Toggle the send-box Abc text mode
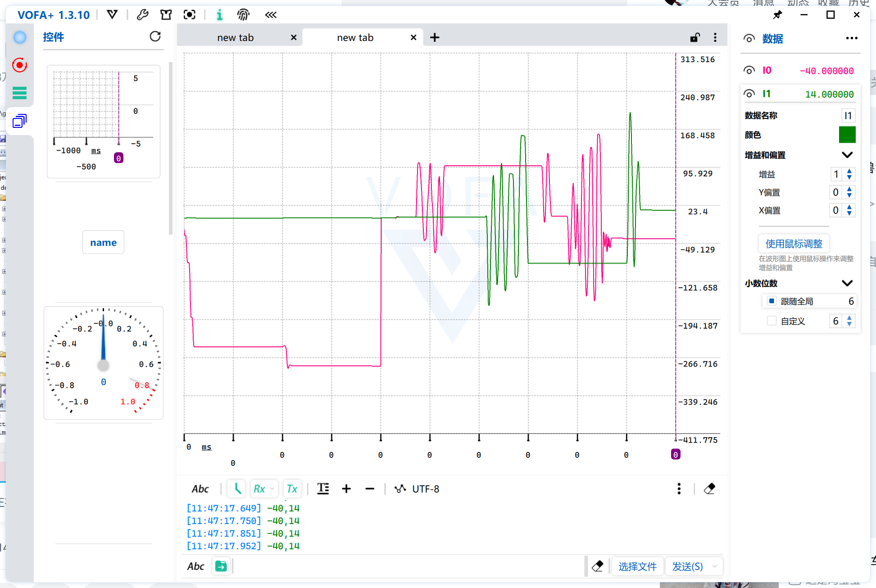 [x=195, y=566]
